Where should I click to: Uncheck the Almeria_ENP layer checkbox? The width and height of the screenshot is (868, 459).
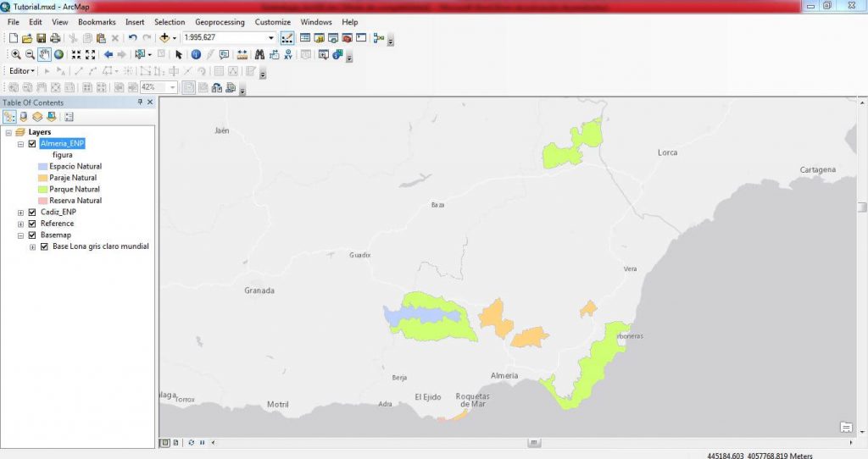click(x=32, y=144)
